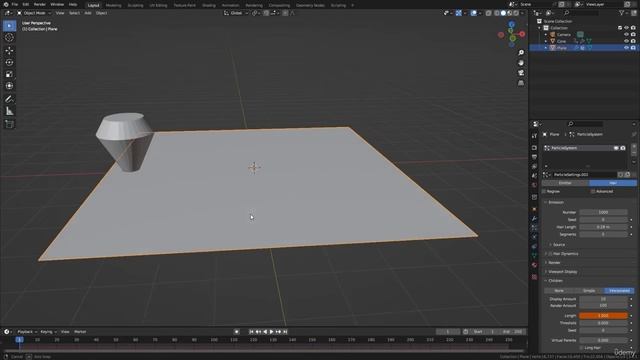This screenshot has height=360, width=640.
Task: Click the viewport pan hand icon
Action: 521,63
